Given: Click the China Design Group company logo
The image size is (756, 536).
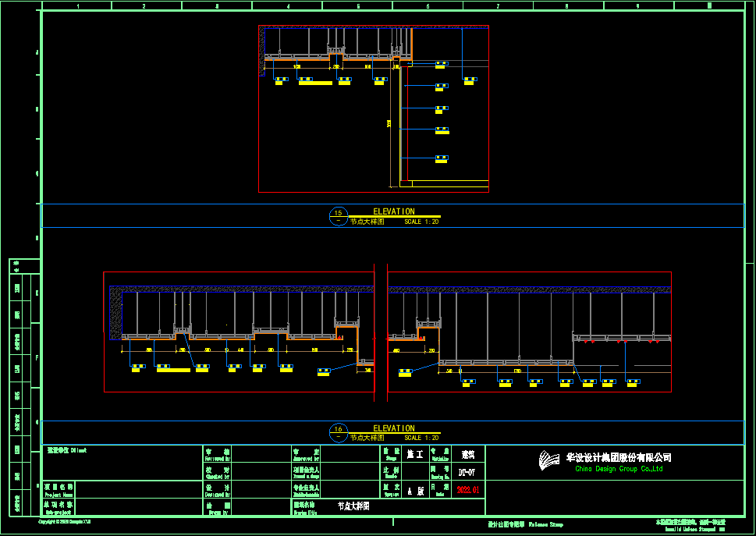Looking at the screenshot, I should (x=548, y=460).
